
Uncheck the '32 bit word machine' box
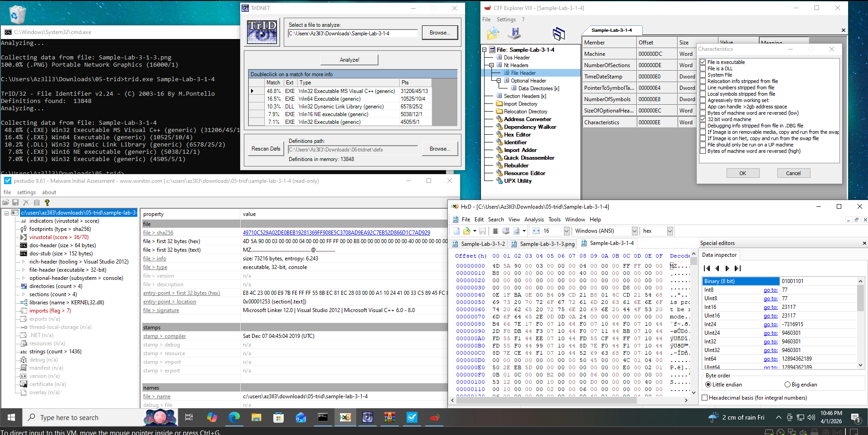point(703,119)
